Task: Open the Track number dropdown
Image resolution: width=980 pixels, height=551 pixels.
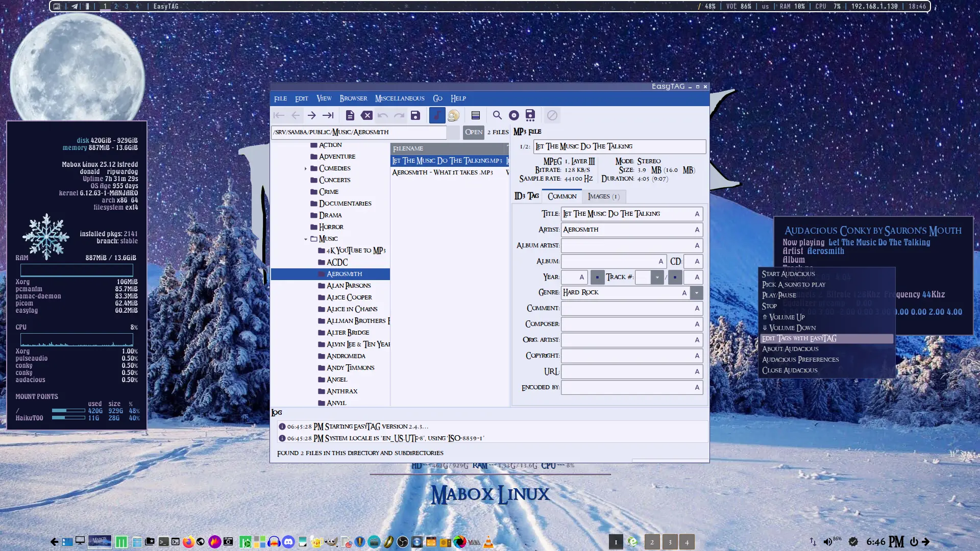Action: 657,277
